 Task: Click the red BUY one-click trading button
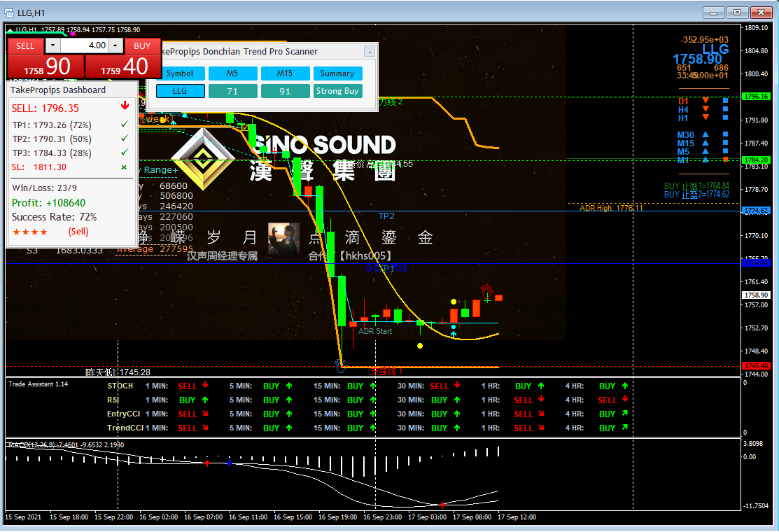(141, 46)
